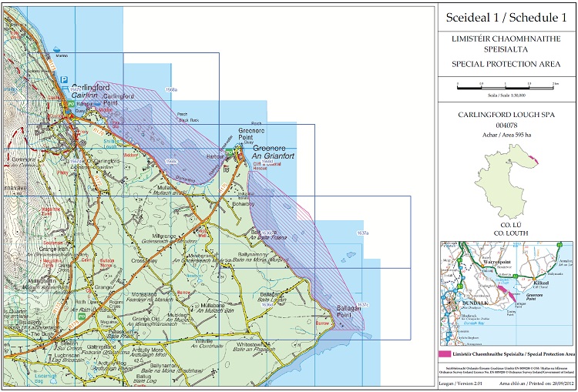Screen dimensions: 578x392
Task: Click the golf flag symbol at Greenore
Action: [x=226, y=169]
